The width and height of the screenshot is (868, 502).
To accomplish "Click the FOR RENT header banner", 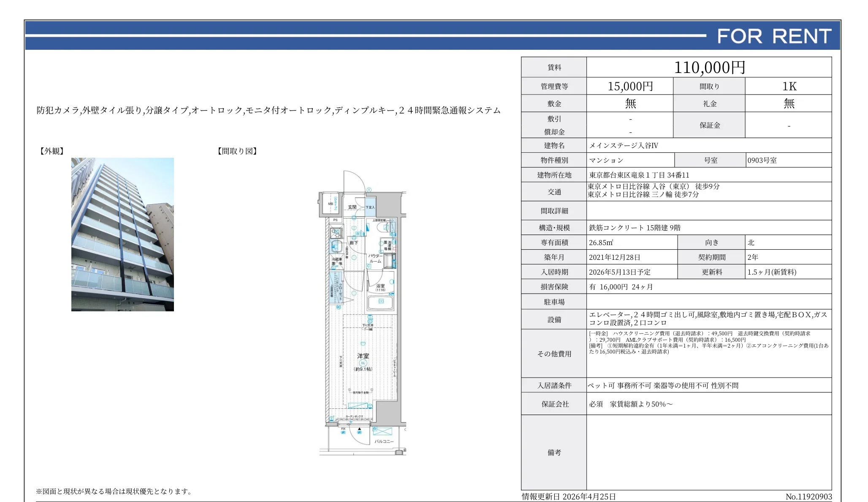I will pyautogui.click(x=781, y=37).
